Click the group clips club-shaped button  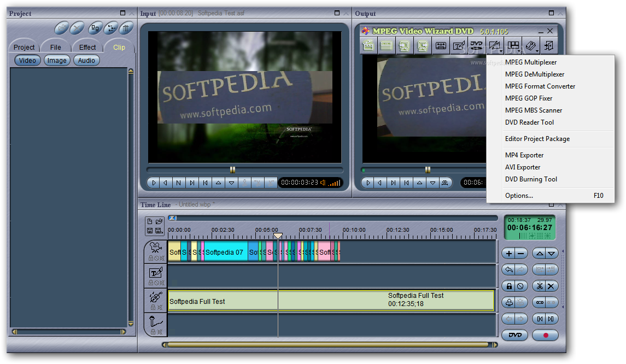tap(508, 303)
